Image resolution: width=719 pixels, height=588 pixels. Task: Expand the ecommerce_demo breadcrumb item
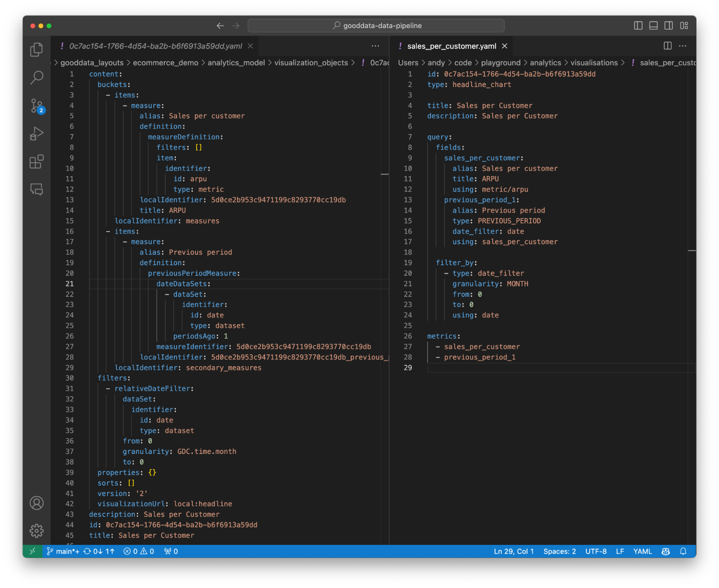[165, 63]
